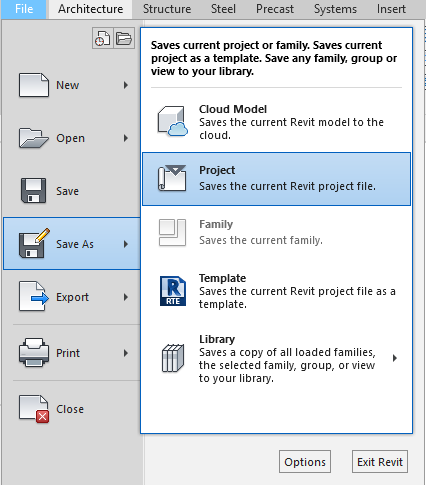Click the 'Project' title
The image size is (426, 485).
[x=217, y=170]
